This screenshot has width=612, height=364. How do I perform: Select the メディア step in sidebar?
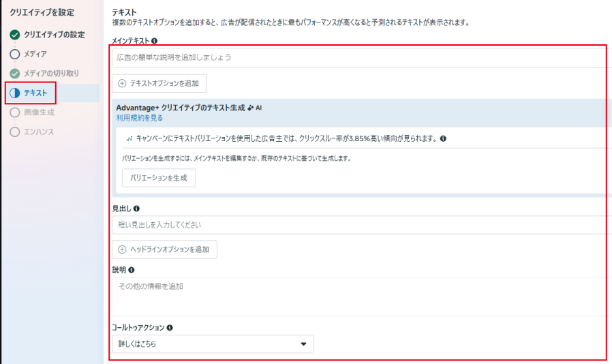[x=35, y=54]
